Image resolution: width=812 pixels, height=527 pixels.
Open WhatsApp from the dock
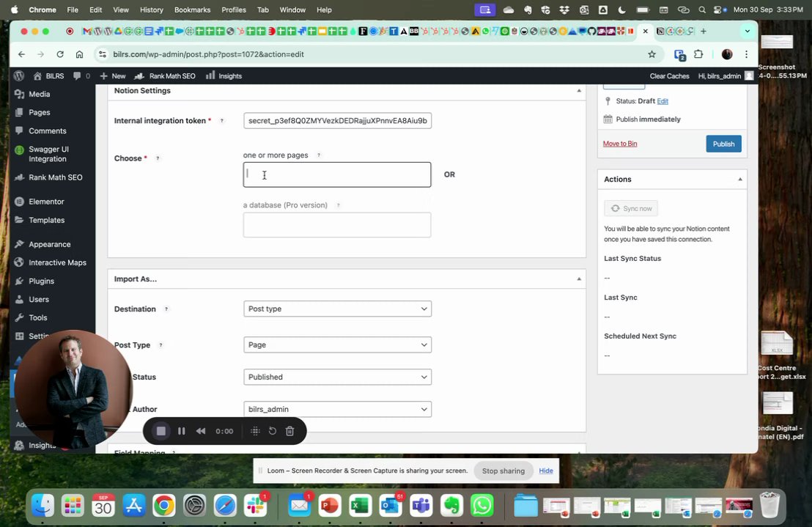click(x=482, y=506)
